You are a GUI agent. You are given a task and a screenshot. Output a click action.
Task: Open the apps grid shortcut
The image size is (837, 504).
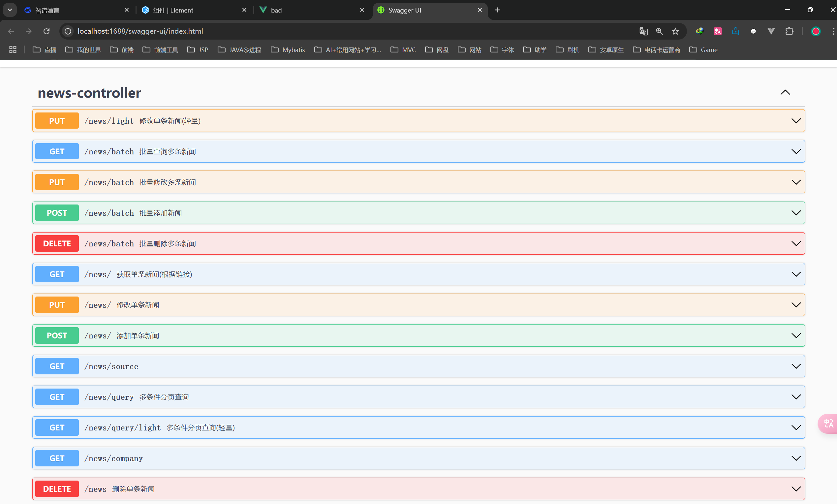13,49
